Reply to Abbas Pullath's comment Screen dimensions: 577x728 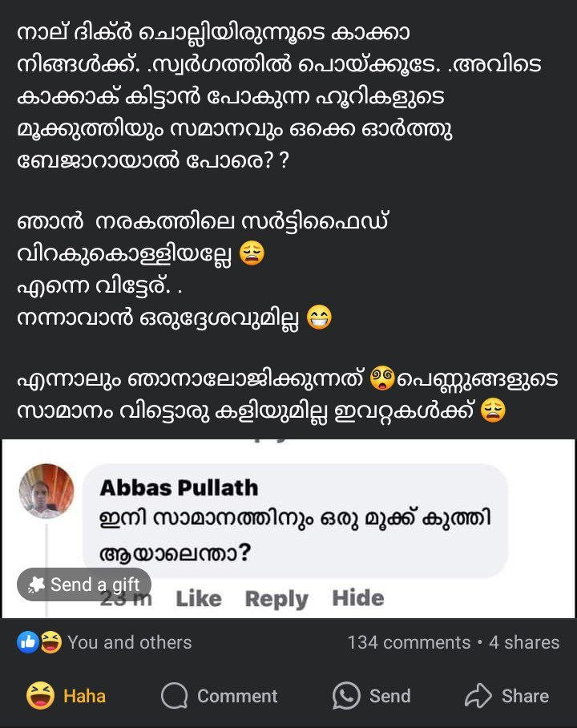276,598
